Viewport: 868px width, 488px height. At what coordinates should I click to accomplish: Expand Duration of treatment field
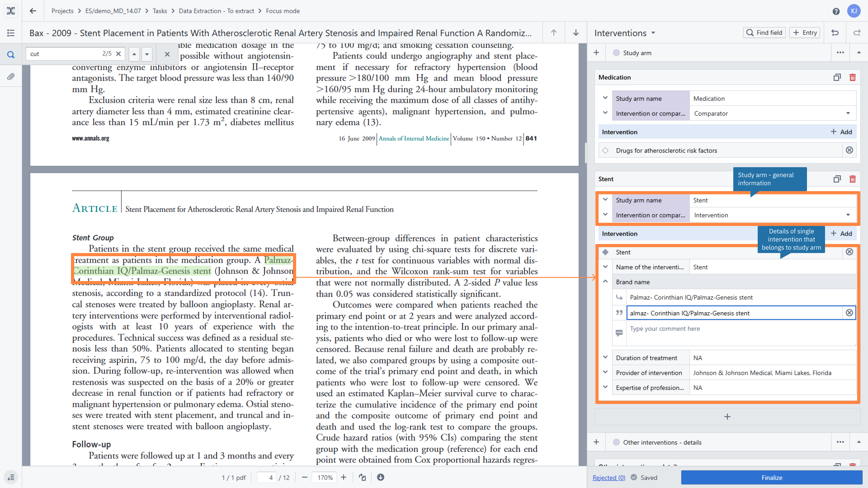coord(606,357)
